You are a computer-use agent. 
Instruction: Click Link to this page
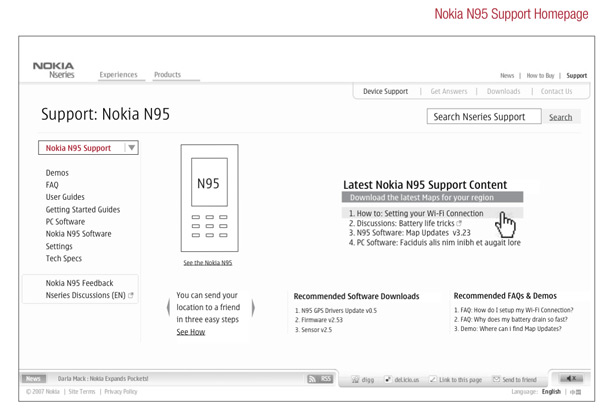(x=456, y=380)
